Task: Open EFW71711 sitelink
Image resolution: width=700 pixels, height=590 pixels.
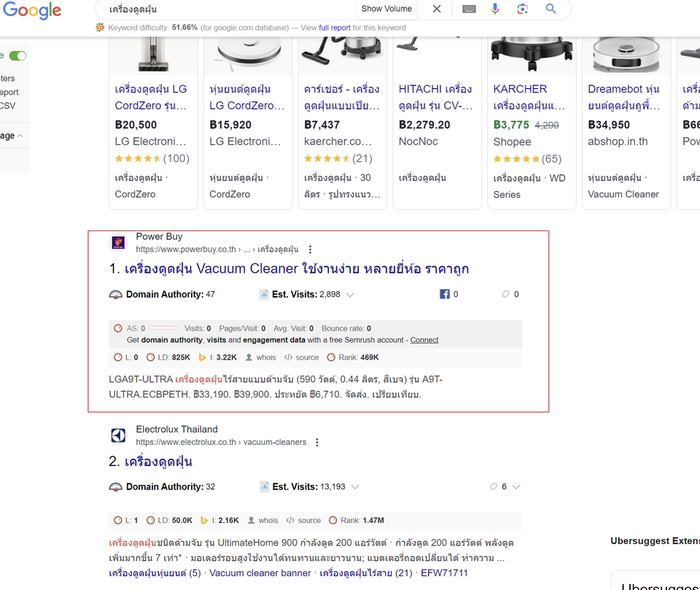Action: [x=444, y=573]
